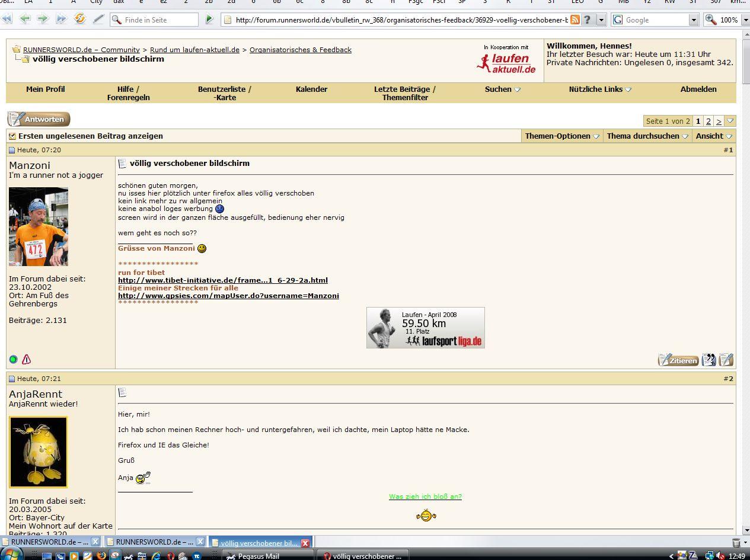
Task: Click the Windows Start orb
Action: (12, 555)
